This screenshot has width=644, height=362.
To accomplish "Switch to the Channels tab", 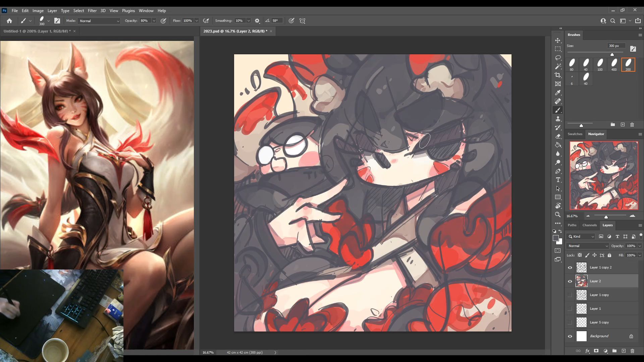I will [589, 225].
